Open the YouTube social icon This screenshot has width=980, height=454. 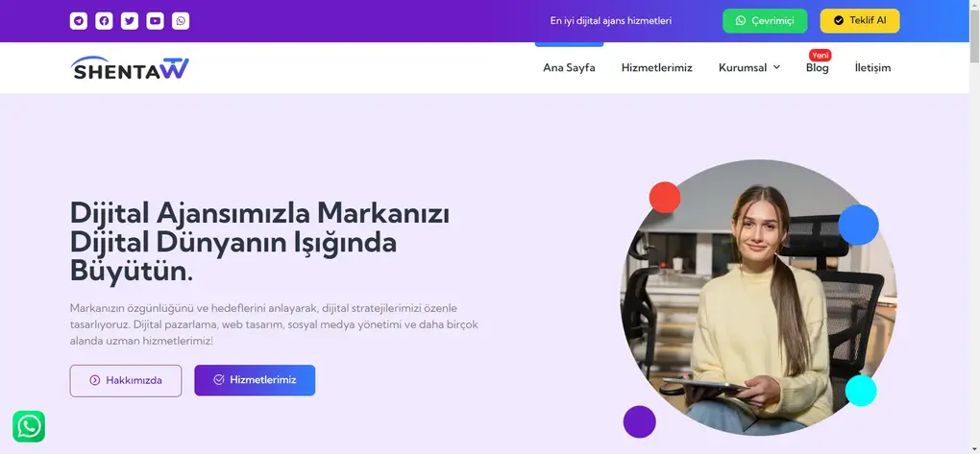tap(155, 20)
